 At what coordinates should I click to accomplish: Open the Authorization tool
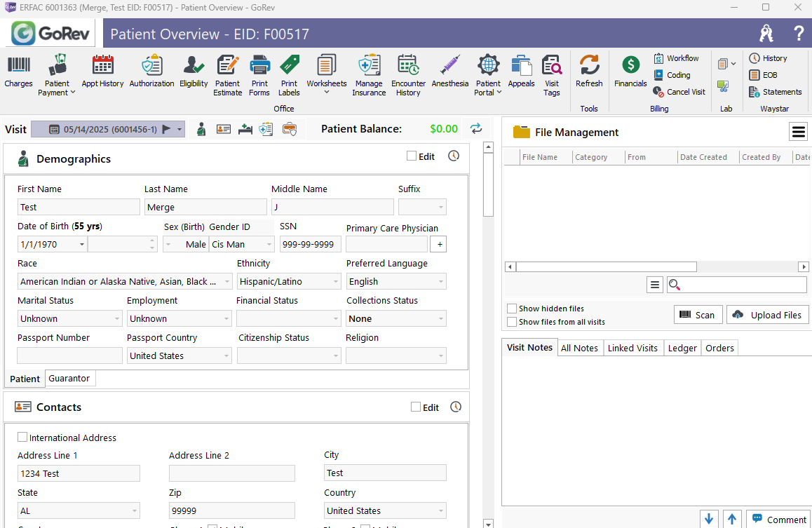click(x=151, y=71)
